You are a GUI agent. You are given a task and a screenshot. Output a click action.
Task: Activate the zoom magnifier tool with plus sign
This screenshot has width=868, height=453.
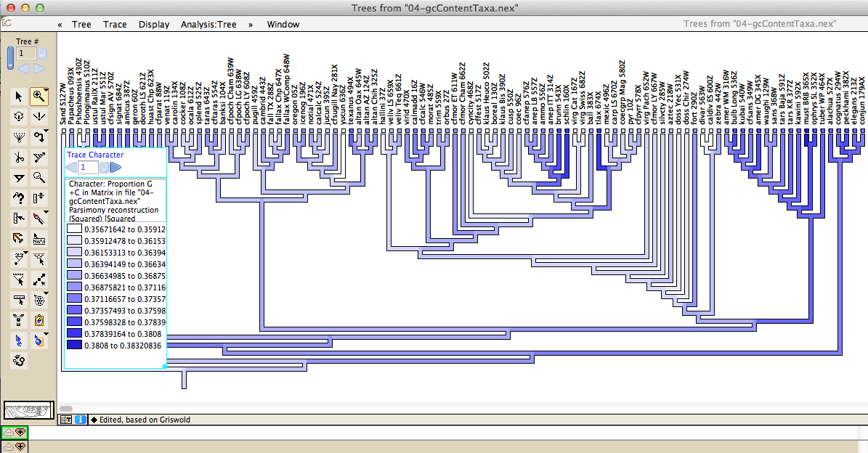pyautogui.click(x=39, y=96)
